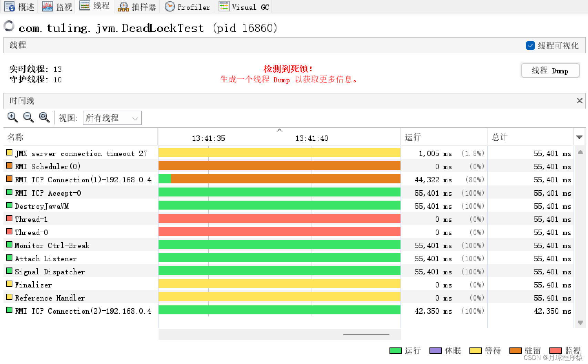Open the column selector dropdown arrow
Viewport: 588px width, 364px height.
point(579,137)
